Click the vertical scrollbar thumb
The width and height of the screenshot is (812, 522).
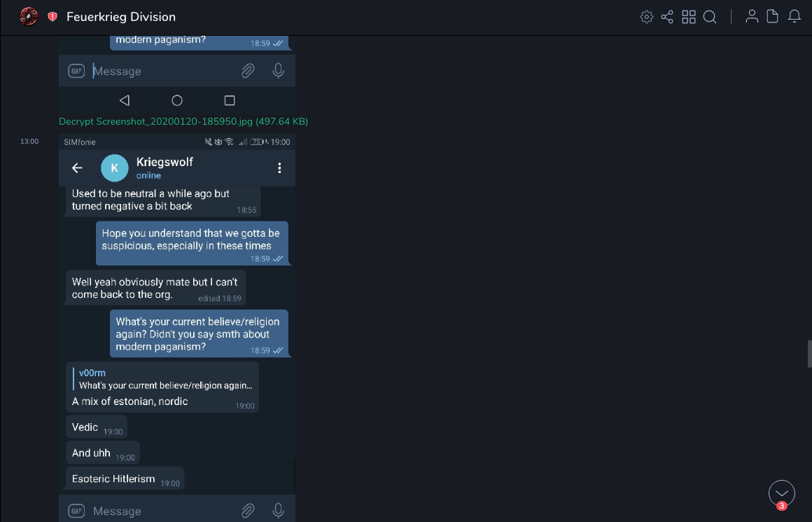coord(809,354)
